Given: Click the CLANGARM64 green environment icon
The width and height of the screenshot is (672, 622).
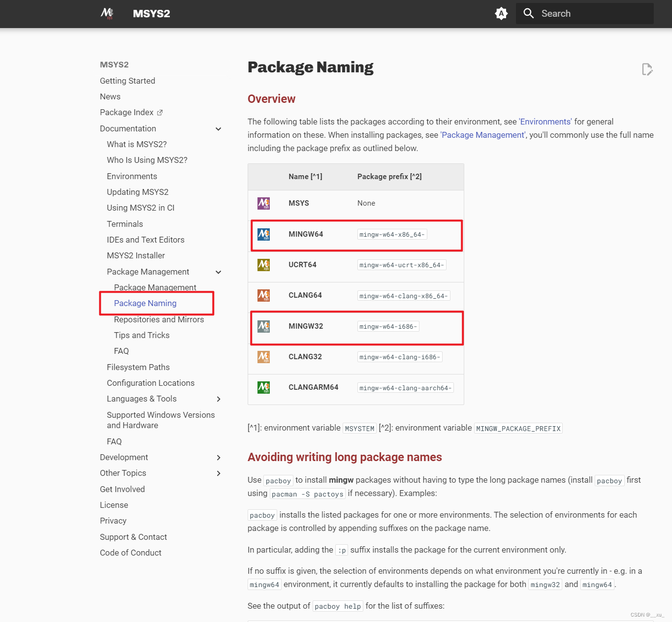Looking at the screenshot, I should (x=264, y=387).
